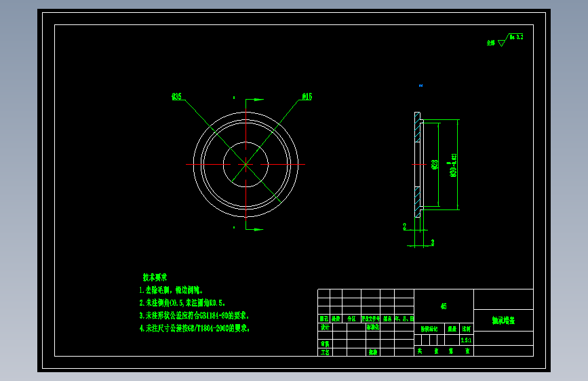Select note 2 未注倒角C0.5 text line
This screenshot has width=588, height=381.
(x=182, y=303)
